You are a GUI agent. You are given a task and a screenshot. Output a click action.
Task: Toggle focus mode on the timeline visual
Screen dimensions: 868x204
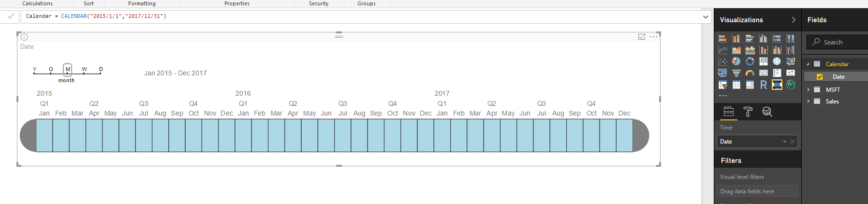tap(642, 37)
